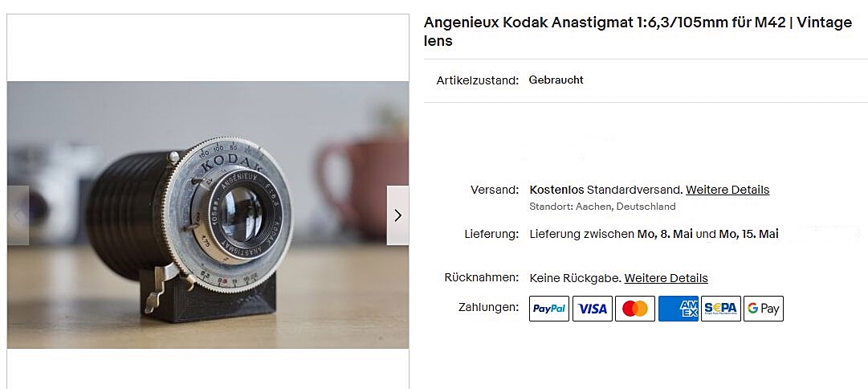Click the Standort Aachen, Deutschland text
The width and height of the screenshot is (868, 389).
point(602,207)
